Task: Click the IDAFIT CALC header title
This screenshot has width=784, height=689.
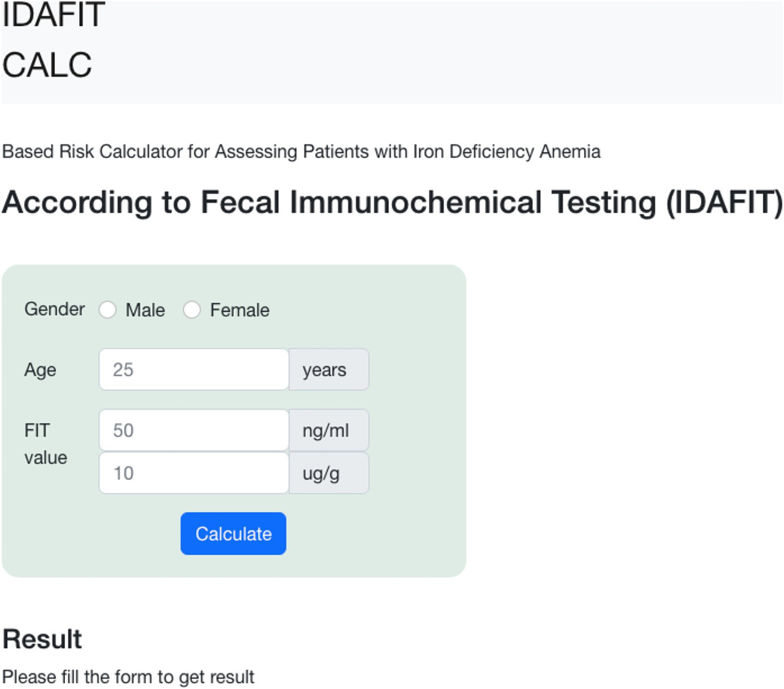Action: tap(54, 39)
